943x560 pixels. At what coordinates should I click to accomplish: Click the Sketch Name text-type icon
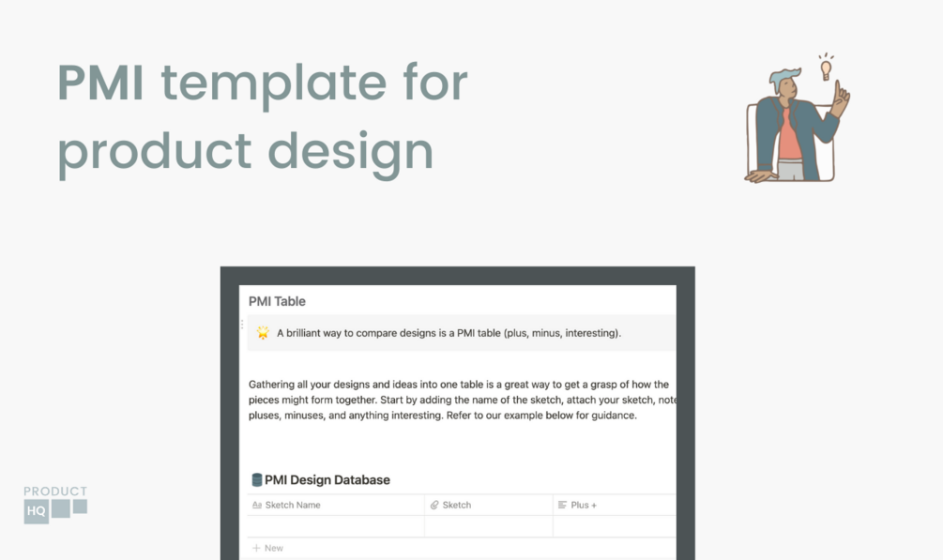pyautogui.click(x=257, y=506)
